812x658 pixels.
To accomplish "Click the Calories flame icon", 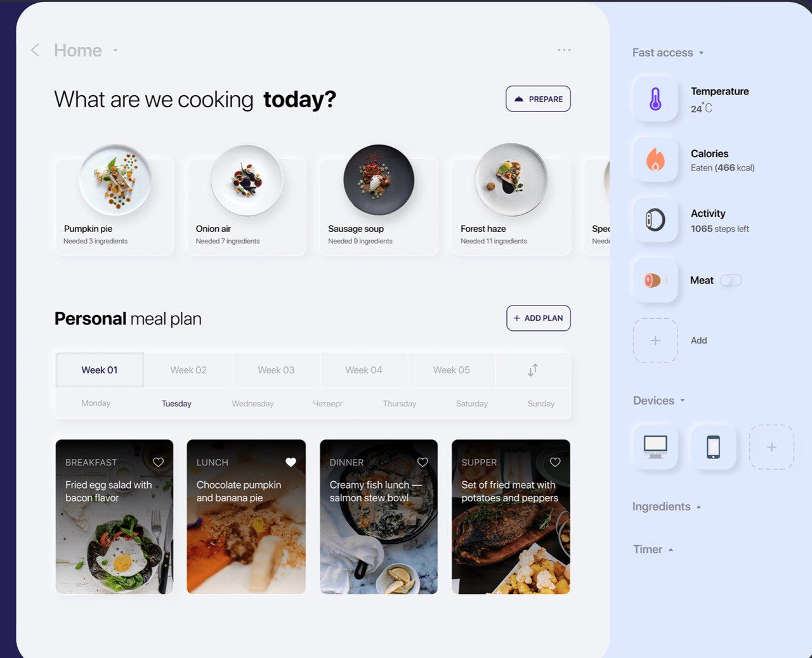I will (655, 160).
